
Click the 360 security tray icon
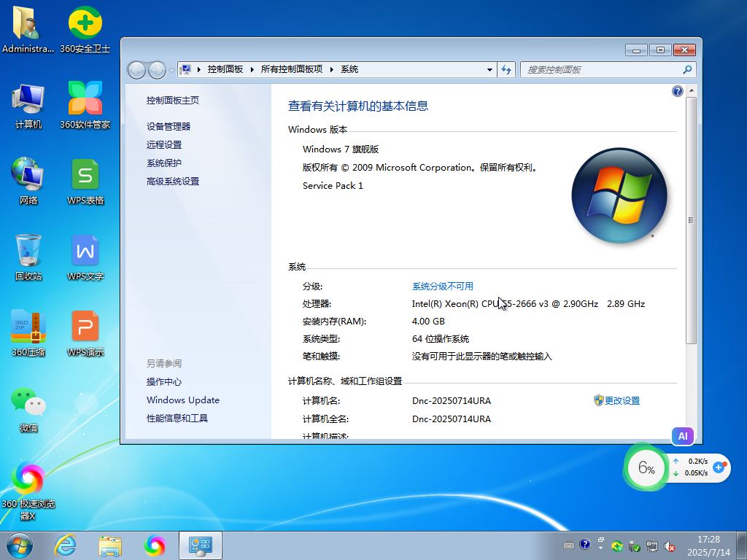(617, 546)
